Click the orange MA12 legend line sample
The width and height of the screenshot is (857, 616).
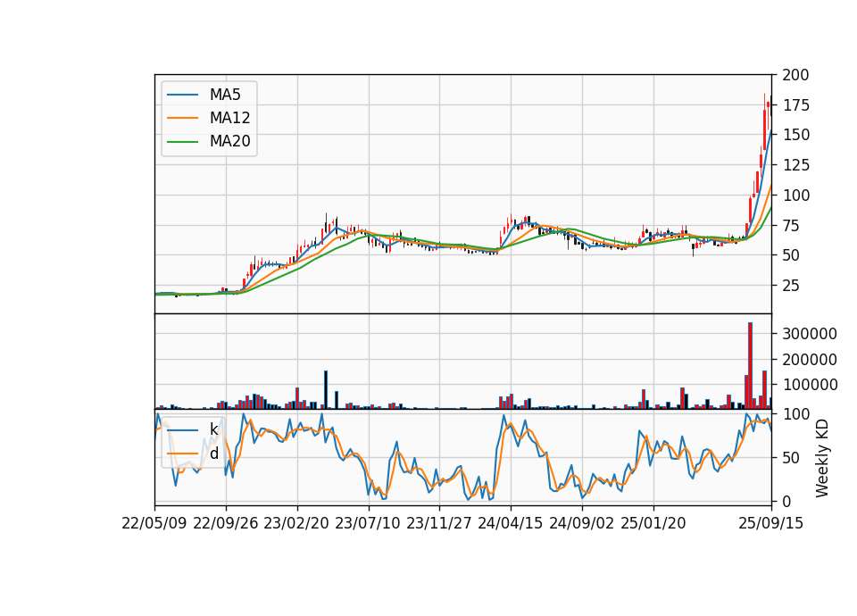(182, 118)
